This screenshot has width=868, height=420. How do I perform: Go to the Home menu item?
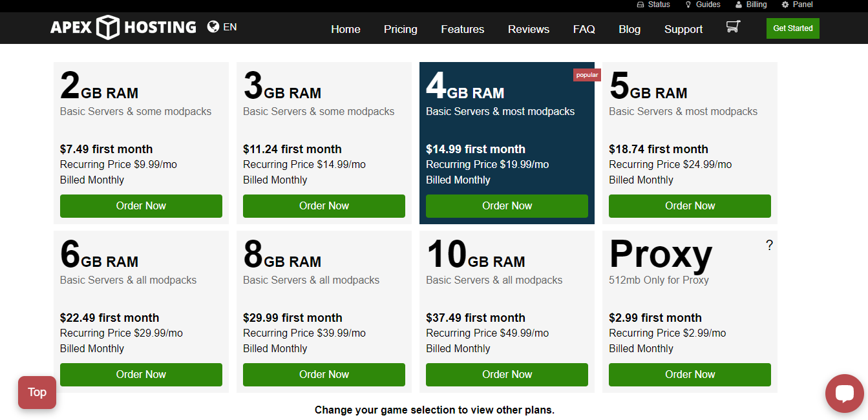[x=346, y=29]
